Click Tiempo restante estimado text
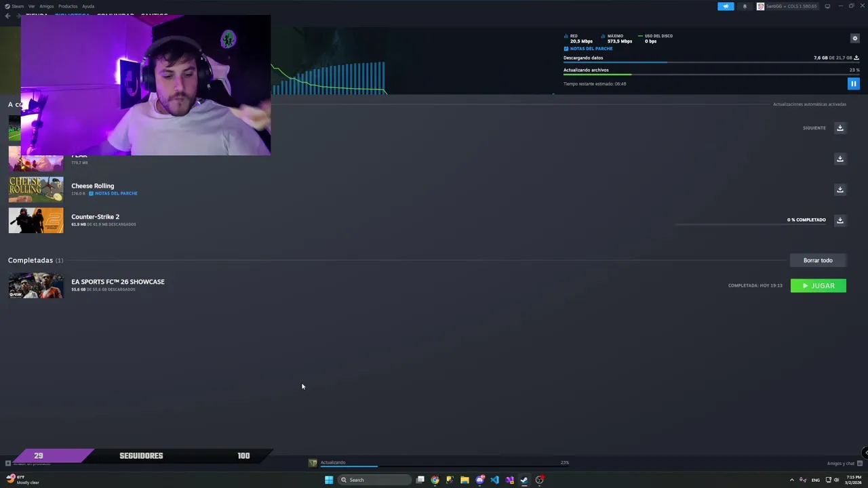Screen dimensions: 868x488 pyautogui.click(x=595, y=84)
